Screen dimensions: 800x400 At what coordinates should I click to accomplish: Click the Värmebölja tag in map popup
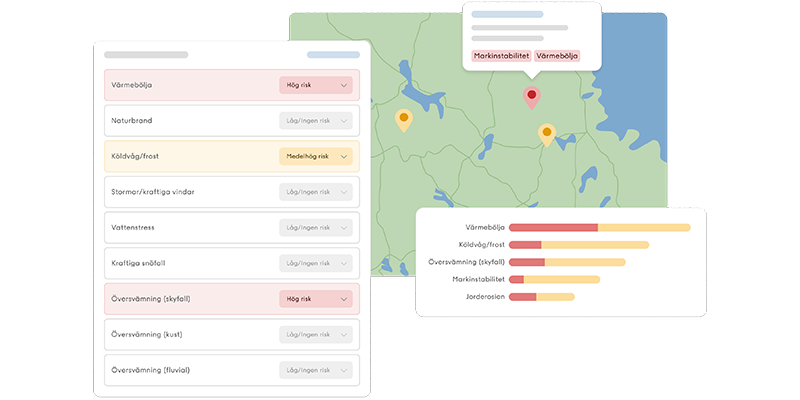click(x=557, y=56)
